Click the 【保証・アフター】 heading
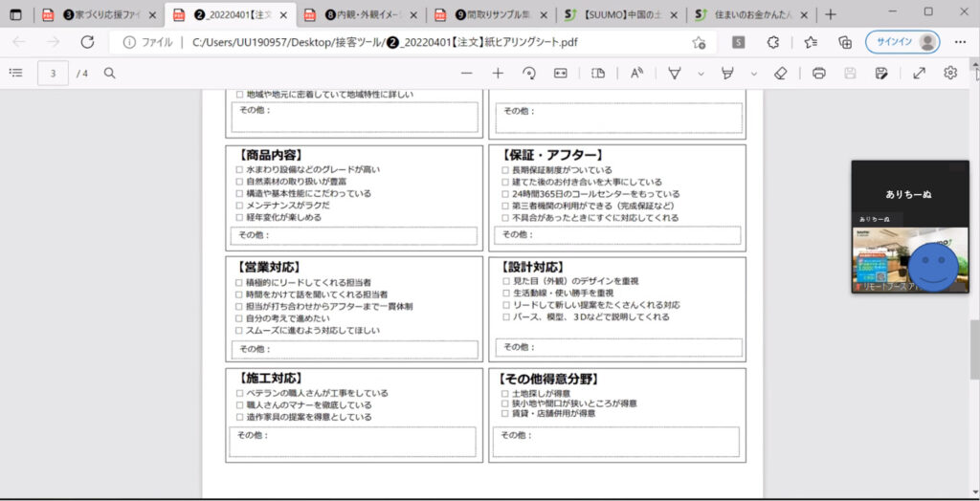This screenshot has height=501, width=980. (x=552, y=154)
